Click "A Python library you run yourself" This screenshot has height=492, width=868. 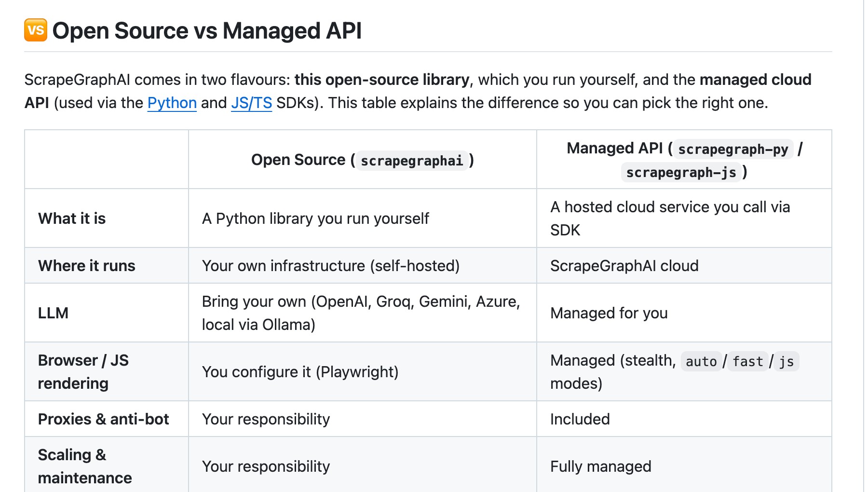click(315, 219)
